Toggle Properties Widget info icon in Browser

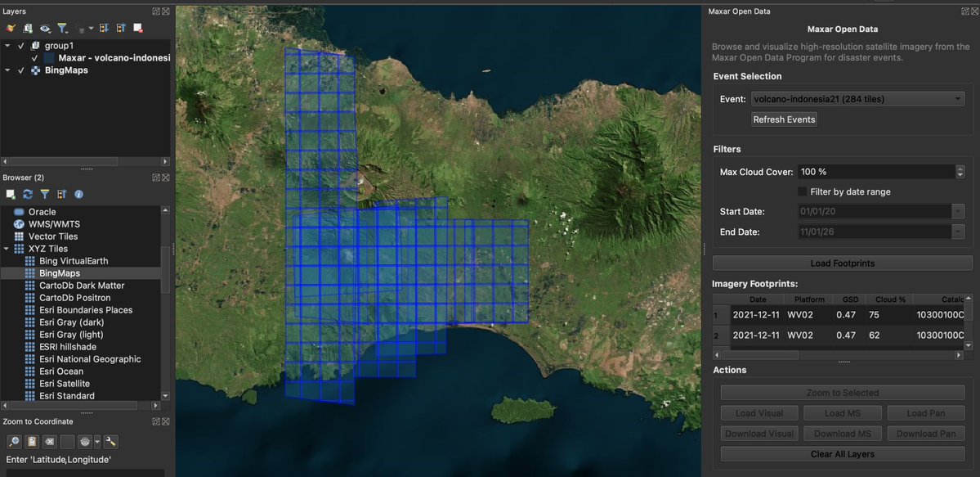78,195
